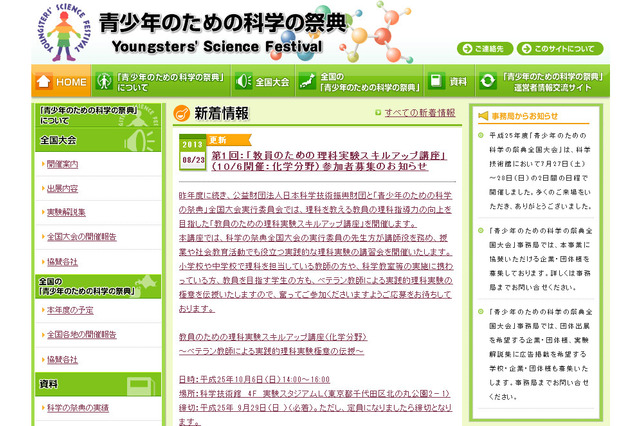
Task: Open the HOME navigation tab
Action: click(x=61, y=81)
